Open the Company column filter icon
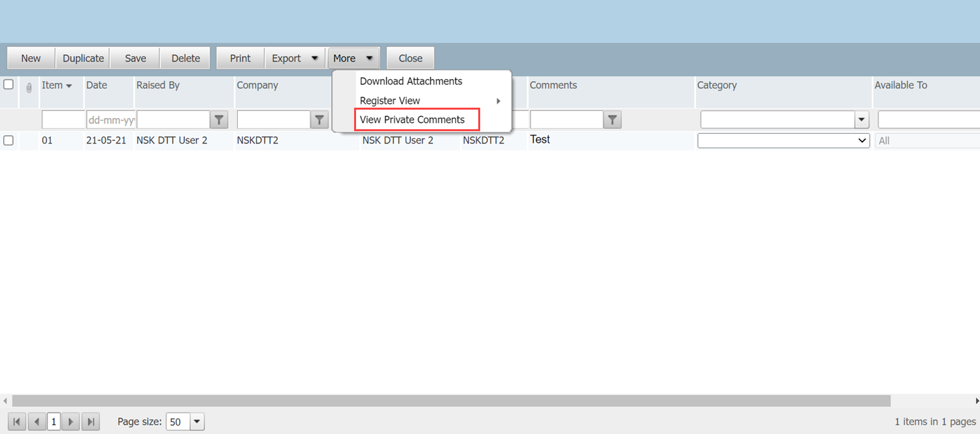The image size is (980, 434). click(319, 119)
